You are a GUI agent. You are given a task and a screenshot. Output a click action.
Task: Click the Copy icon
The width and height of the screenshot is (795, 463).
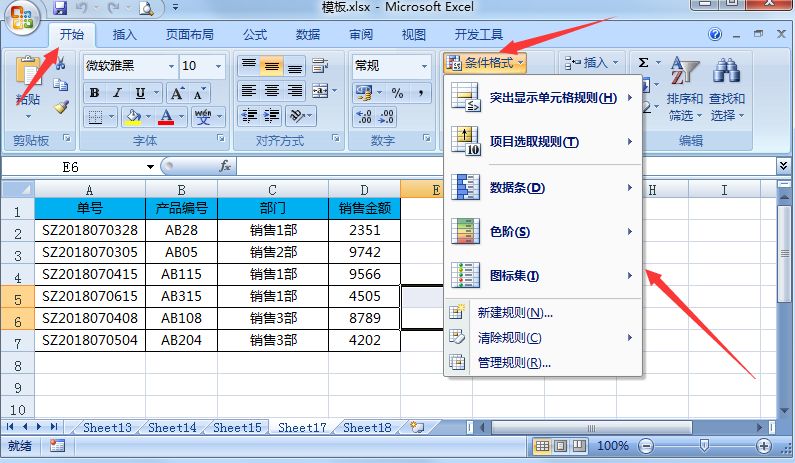[x=60, y=84]
